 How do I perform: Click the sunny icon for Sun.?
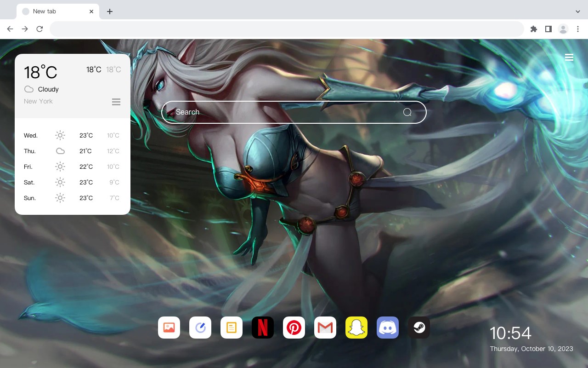pos(60,198)
